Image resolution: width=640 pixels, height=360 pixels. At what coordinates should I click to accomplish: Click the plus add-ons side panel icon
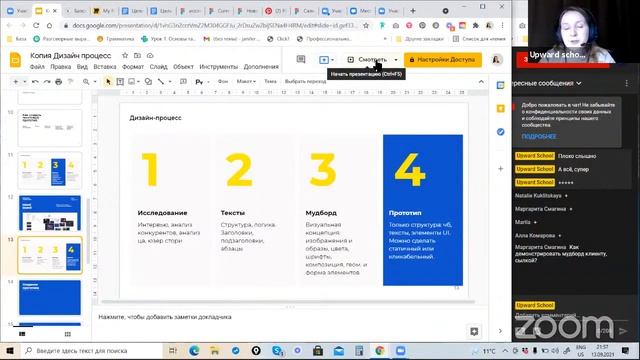500,168
